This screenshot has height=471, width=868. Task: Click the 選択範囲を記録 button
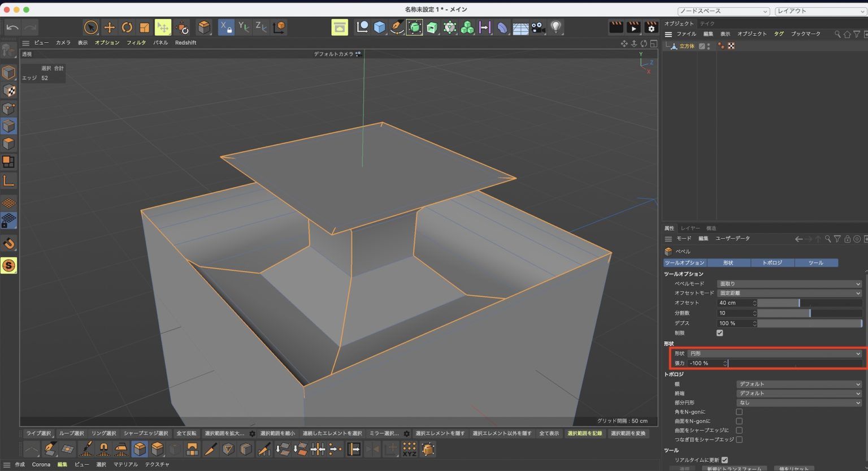point(585,433)
